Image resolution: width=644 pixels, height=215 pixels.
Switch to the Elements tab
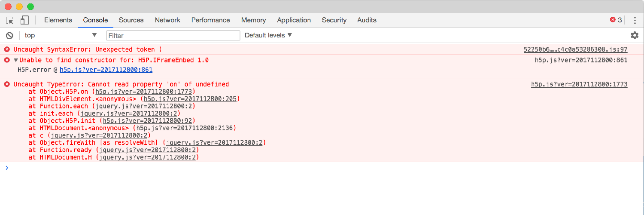point(58,20)
